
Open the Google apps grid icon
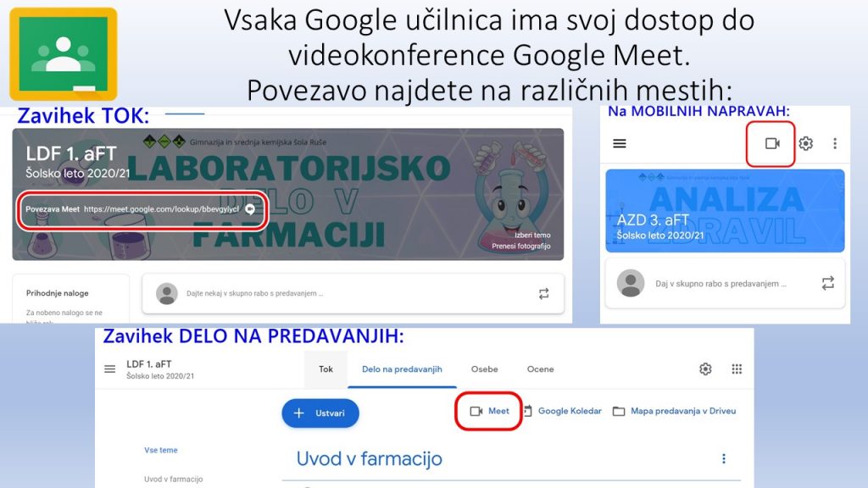click(737, 369)
